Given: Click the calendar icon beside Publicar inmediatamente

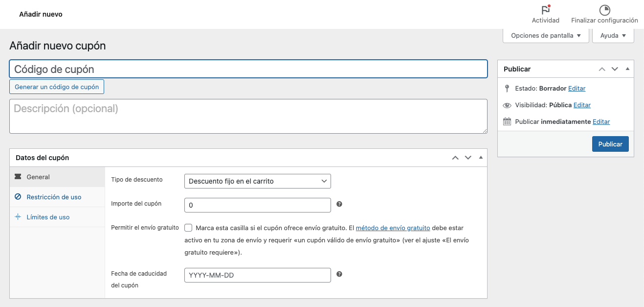Looking at the screenshot, I should tap(507, 121).
